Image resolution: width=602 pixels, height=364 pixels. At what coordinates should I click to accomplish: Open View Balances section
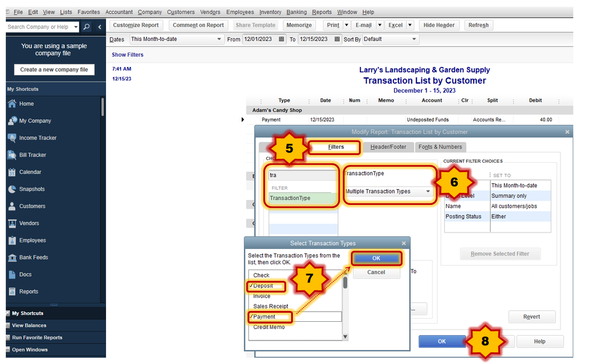pyautogui.click(x=29, y=325)
